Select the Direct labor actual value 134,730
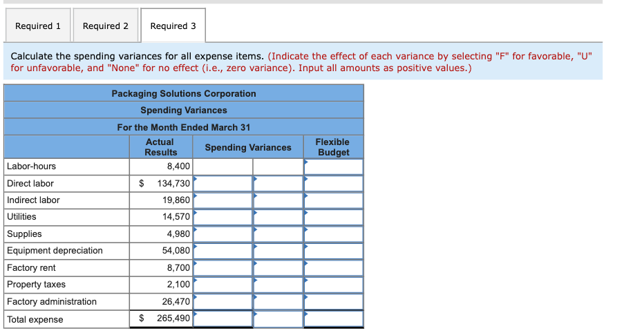The width and height of the screenshot is (644, 333). point(173,184)
